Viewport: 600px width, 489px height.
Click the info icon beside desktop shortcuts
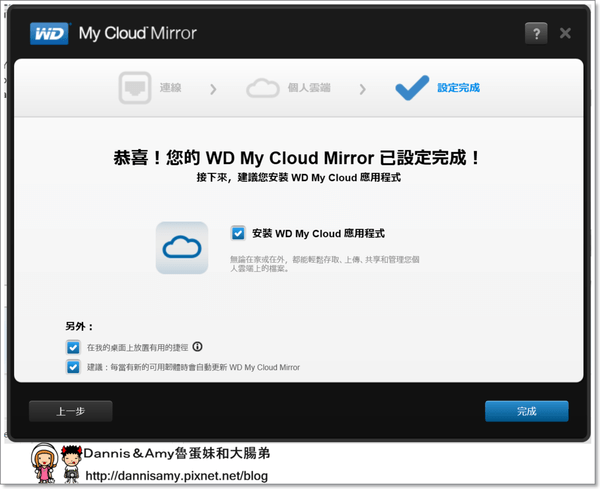[x=197, y=347]
